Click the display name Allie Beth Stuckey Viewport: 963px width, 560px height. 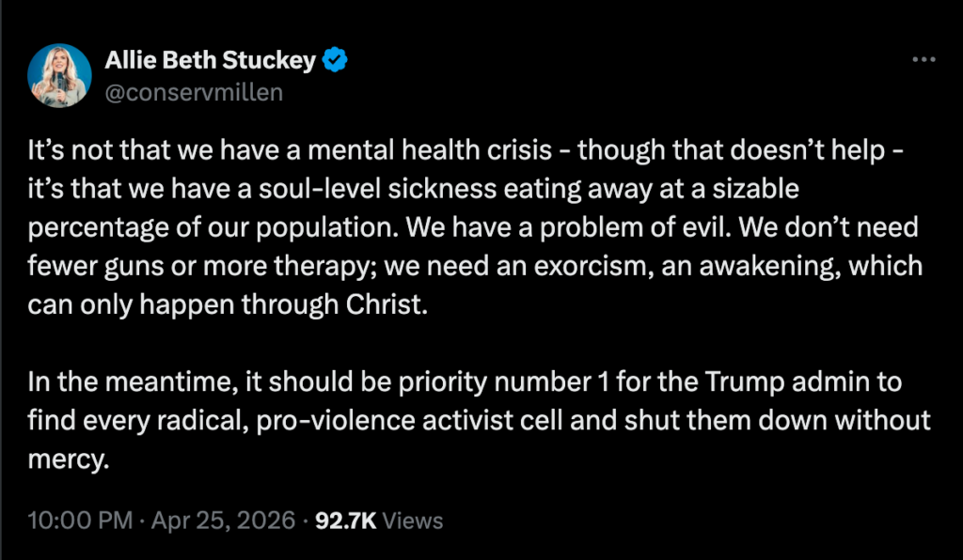point(210,59)
